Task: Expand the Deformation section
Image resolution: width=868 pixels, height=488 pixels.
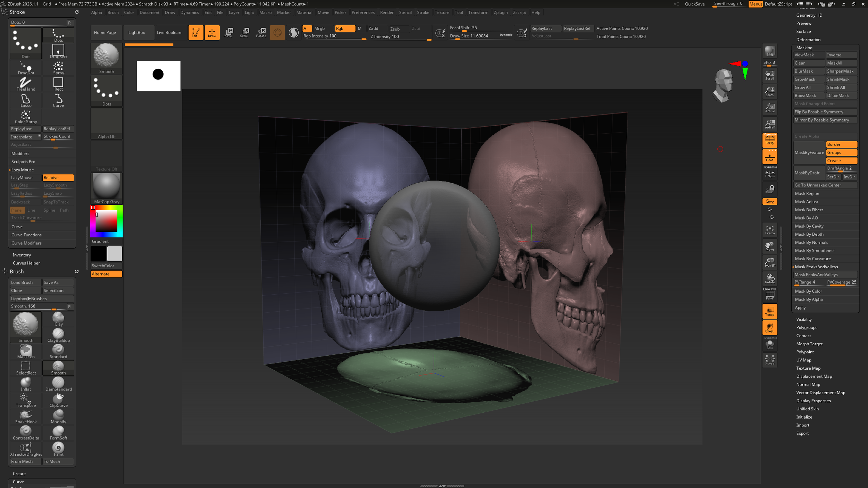Action: 808,40
